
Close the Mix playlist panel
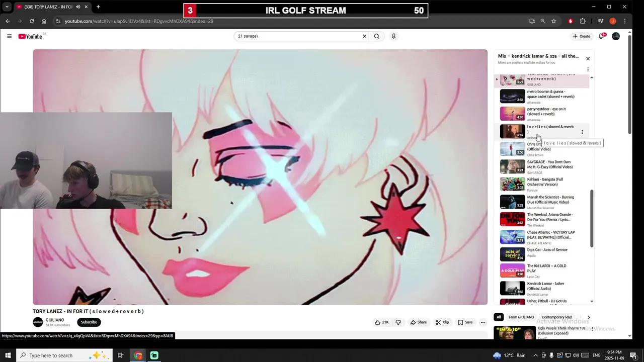point(588,59)
